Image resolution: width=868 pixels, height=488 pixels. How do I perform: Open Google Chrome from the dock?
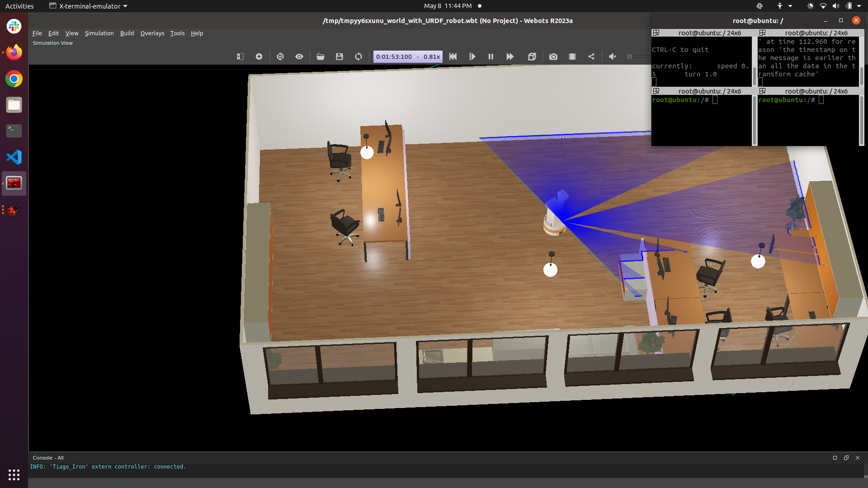click(14, 79)
